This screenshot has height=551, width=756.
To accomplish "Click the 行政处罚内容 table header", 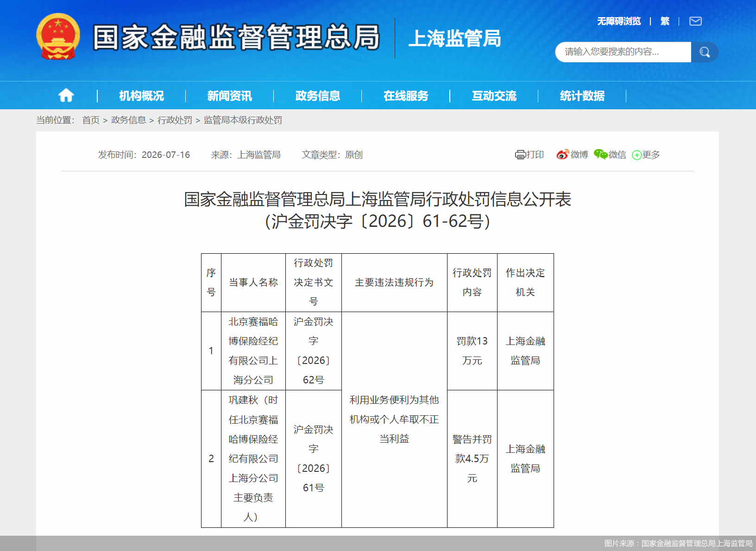I will (x=472, y=282).
